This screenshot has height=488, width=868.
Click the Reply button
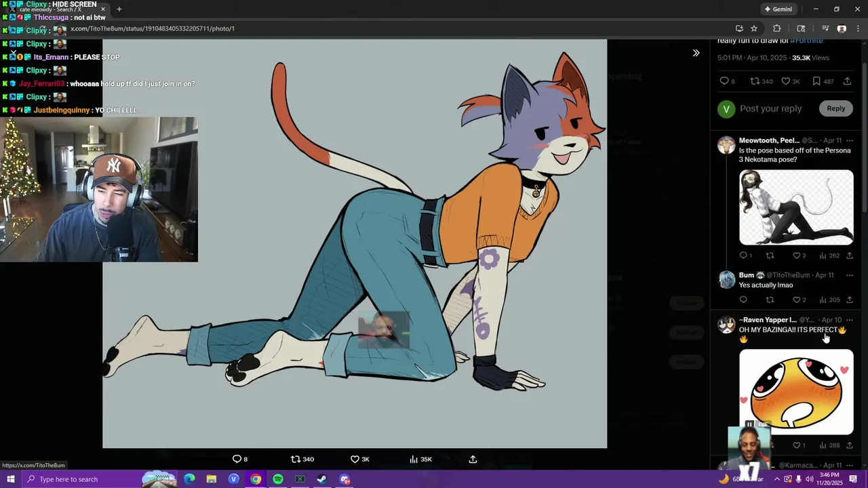click(x=835, y=108)
